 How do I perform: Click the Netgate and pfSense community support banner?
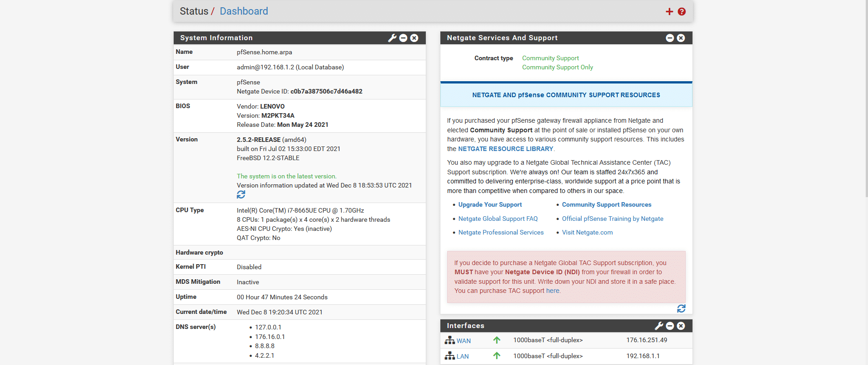tap(566, 95)
